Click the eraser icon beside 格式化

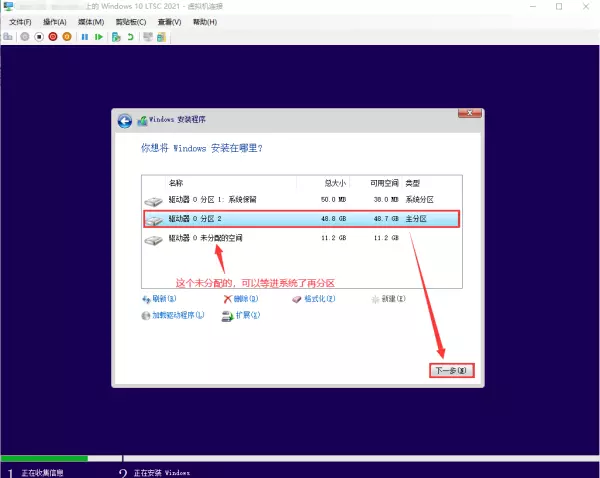297,299
